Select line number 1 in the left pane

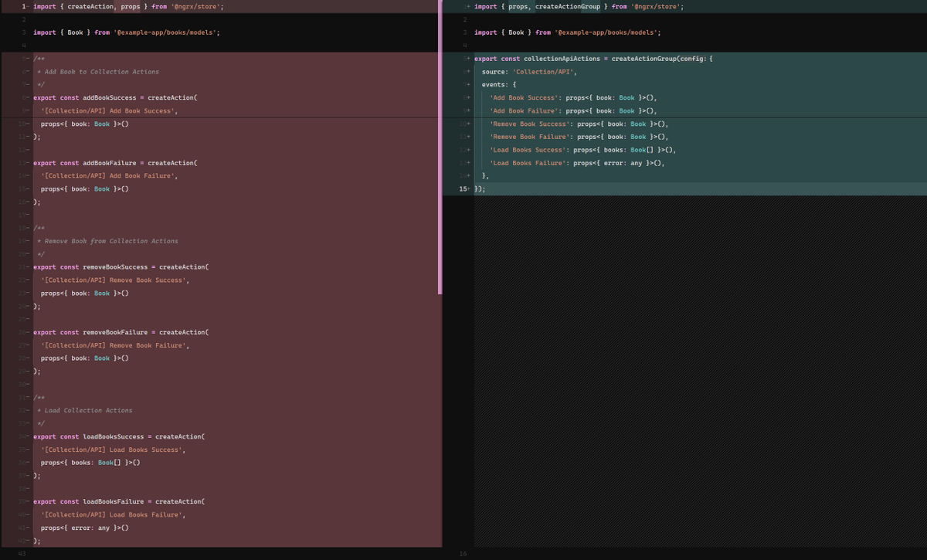tap(23, 6)
